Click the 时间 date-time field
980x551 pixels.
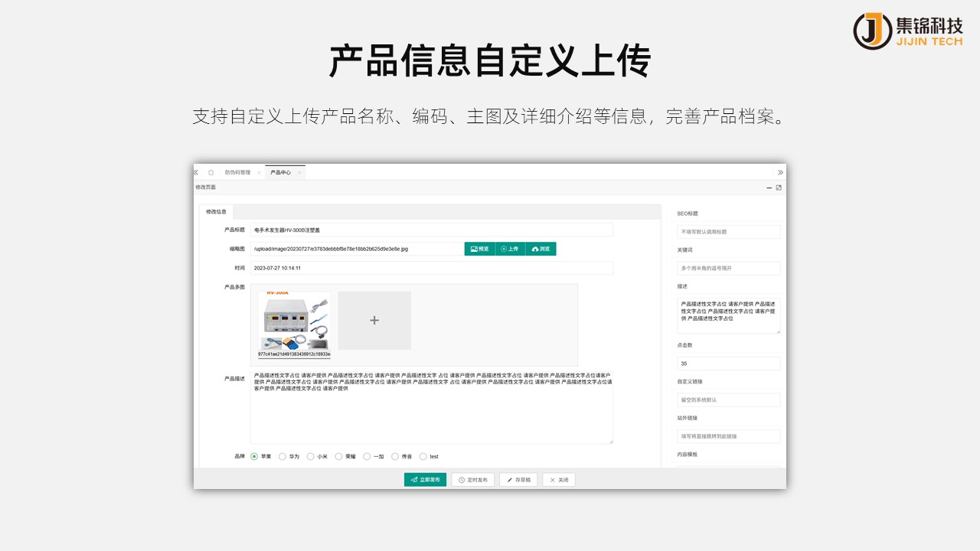pyautogui.click(x=431, y=268)
